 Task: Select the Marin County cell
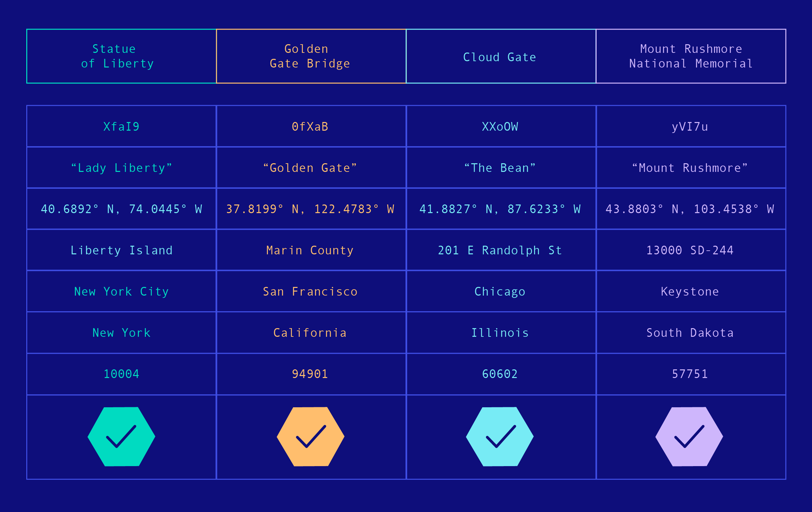[311, 250]
